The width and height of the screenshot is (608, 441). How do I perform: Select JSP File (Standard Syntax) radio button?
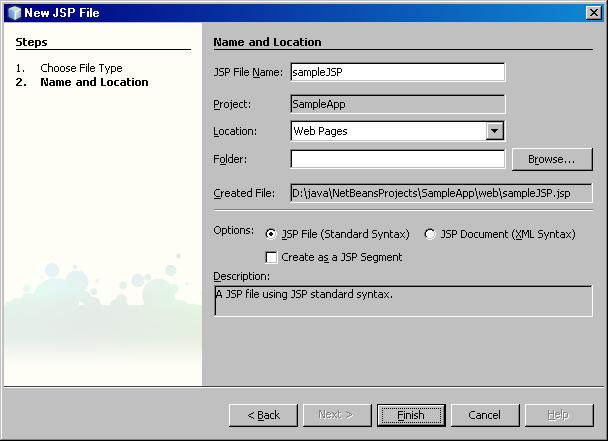coord(271,234)
